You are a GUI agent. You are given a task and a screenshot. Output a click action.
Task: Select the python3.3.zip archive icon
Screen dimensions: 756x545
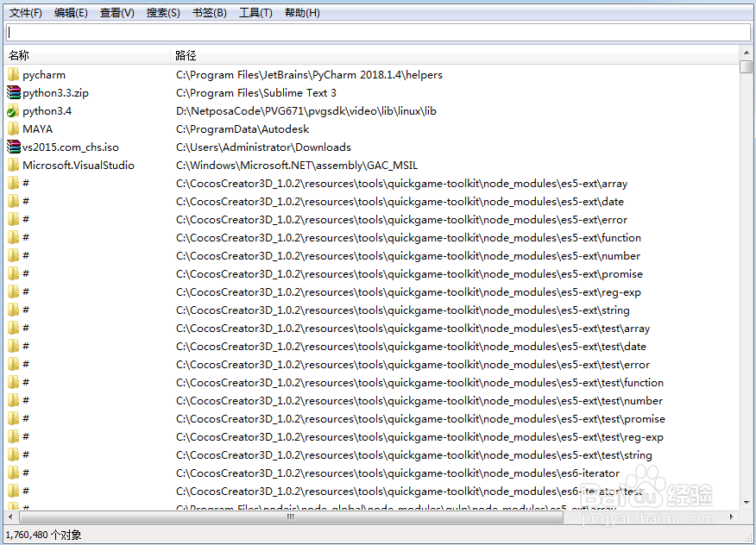click(x=14, y=92)
